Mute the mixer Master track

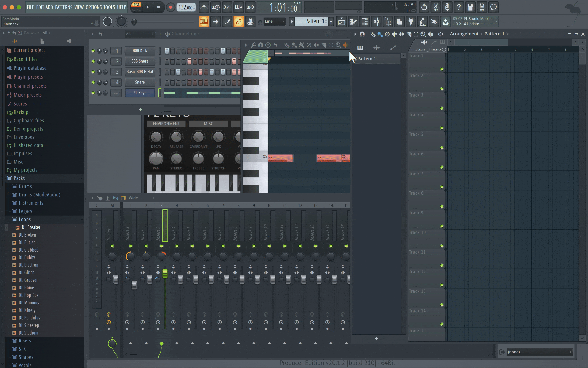coord(112,246)
